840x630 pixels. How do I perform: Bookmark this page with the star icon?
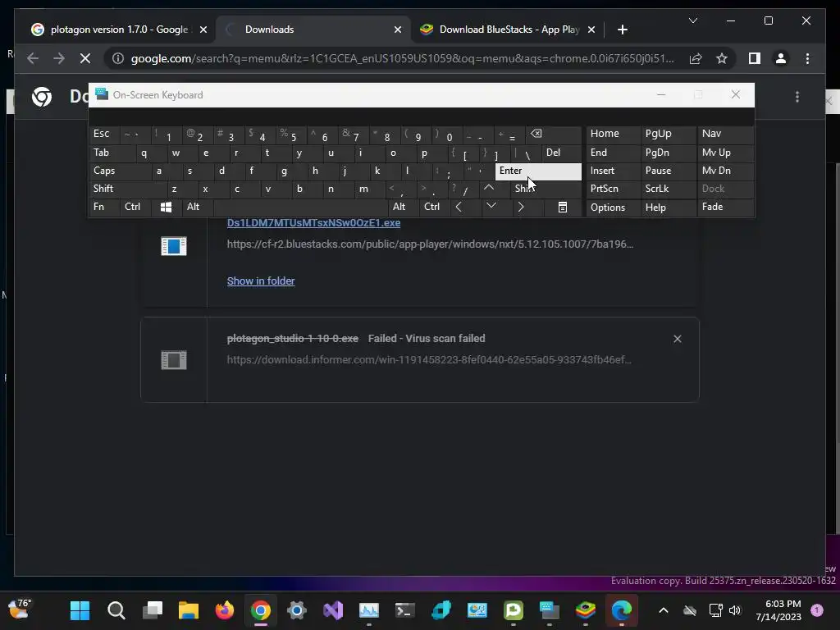[722, 58]
